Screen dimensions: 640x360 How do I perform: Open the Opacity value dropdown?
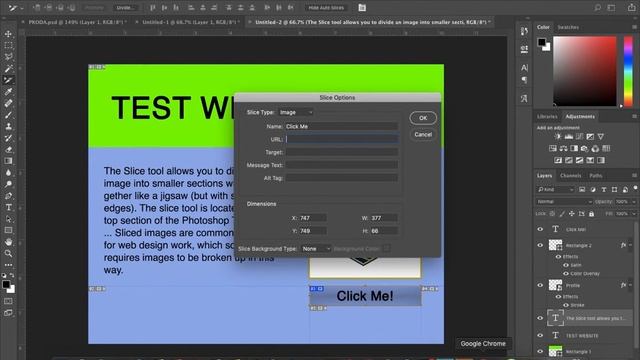coord(634,202)
